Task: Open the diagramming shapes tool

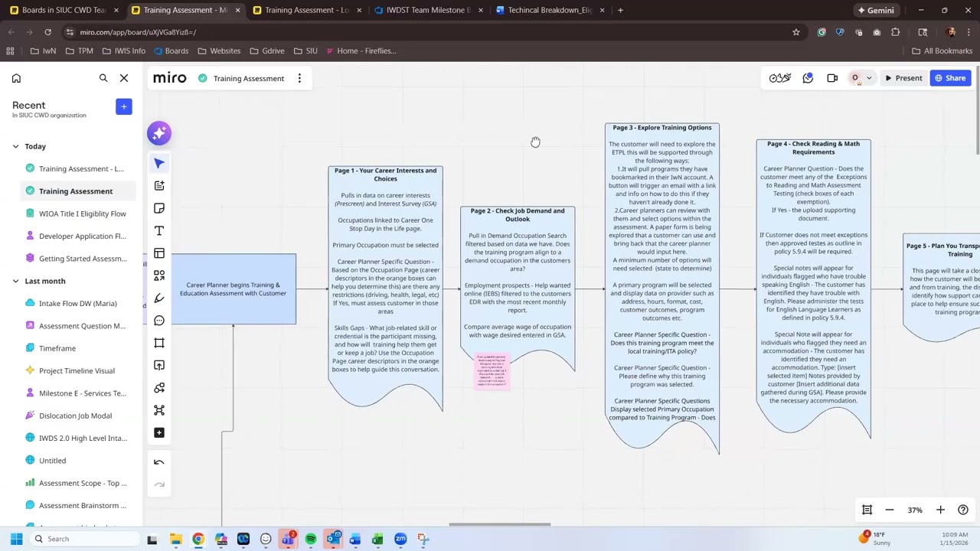Action: click(x=159, y=388)
